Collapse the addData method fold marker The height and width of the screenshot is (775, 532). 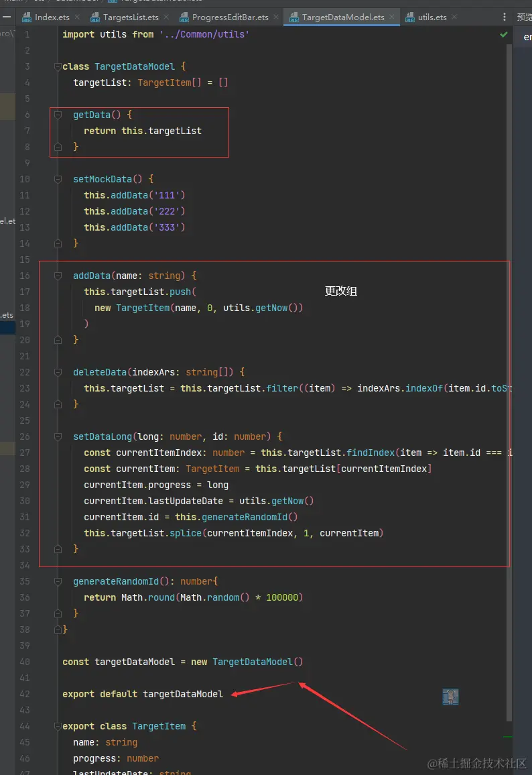58,276
